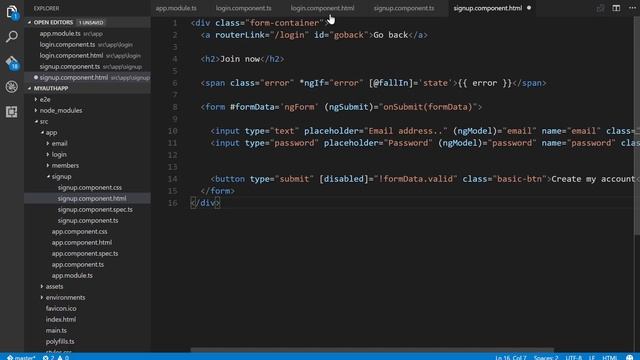The image size is (640, 360).
Task: Open favicon.ico file
Action: coord(61,309)
